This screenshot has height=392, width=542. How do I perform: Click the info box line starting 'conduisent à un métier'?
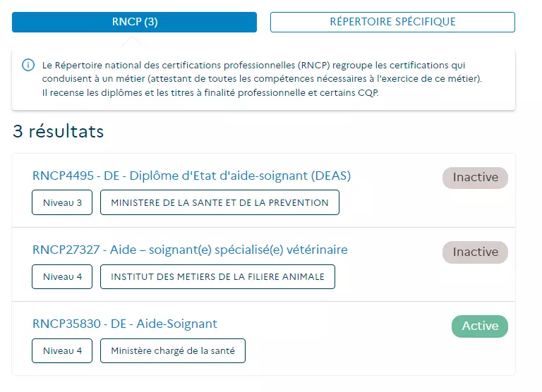click(x=262, y=79)
